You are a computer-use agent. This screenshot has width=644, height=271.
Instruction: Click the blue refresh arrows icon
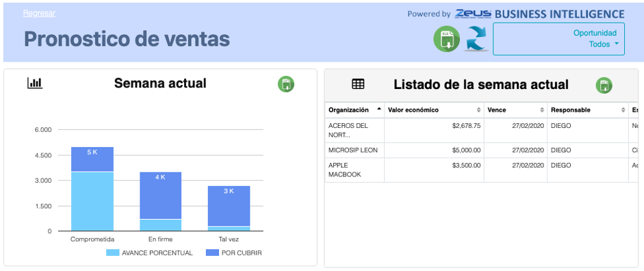(x=476, y=38)
